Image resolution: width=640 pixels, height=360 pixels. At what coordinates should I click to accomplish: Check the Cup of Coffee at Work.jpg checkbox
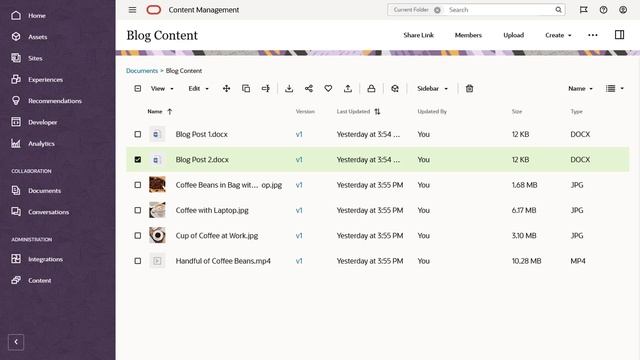[138, 236]
